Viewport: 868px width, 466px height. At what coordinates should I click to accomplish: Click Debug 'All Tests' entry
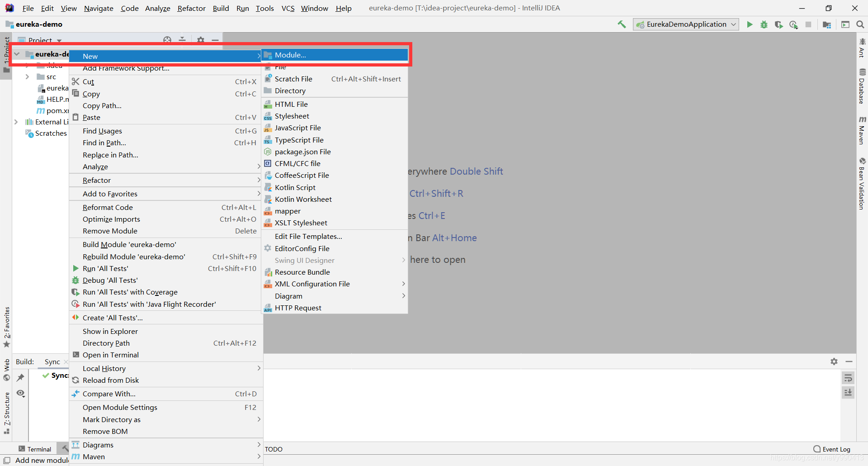166,280
